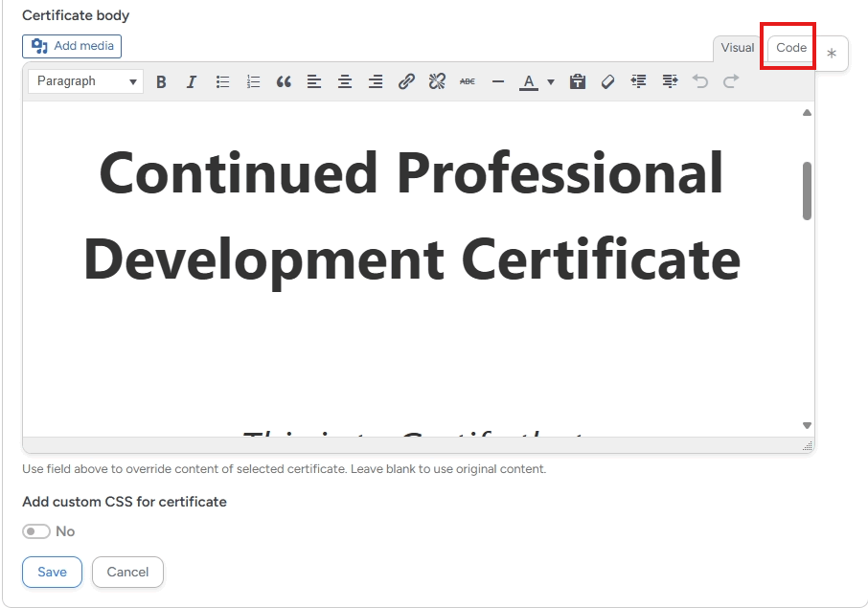Save the certificate settings
868x608 pixels.
click(52, 572)
